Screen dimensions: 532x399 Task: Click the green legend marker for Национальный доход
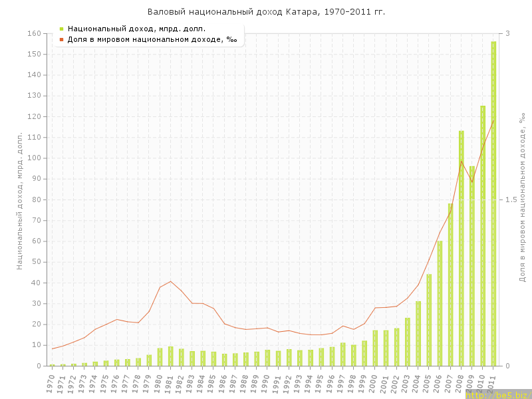pyautogui.click(x=61, y=29)
